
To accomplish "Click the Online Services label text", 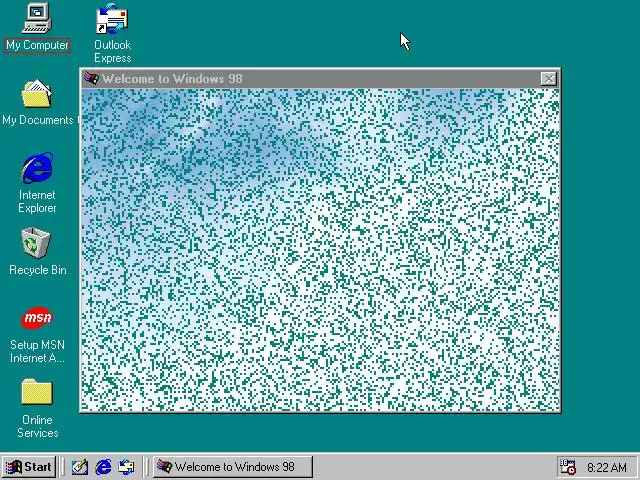I will (38, 426).
